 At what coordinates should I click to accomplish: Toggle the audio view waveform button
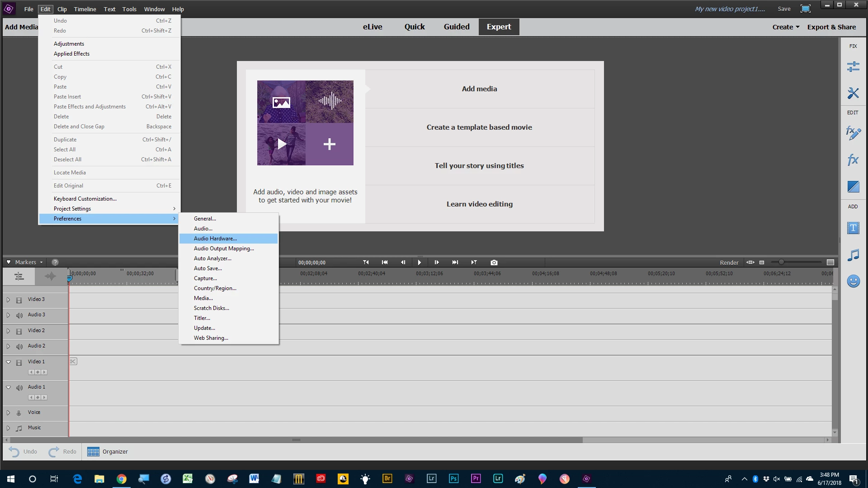[x=50, y=276]
